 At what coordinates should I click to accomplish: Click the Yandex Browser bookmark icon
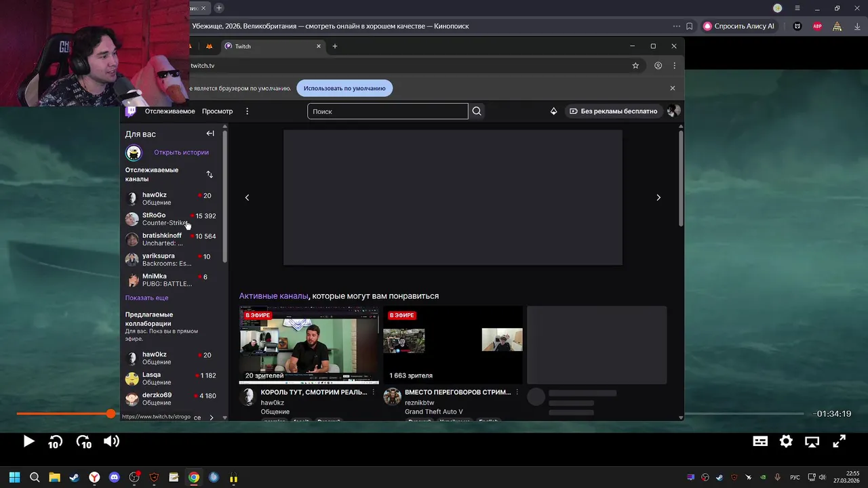tap(690, 26)
